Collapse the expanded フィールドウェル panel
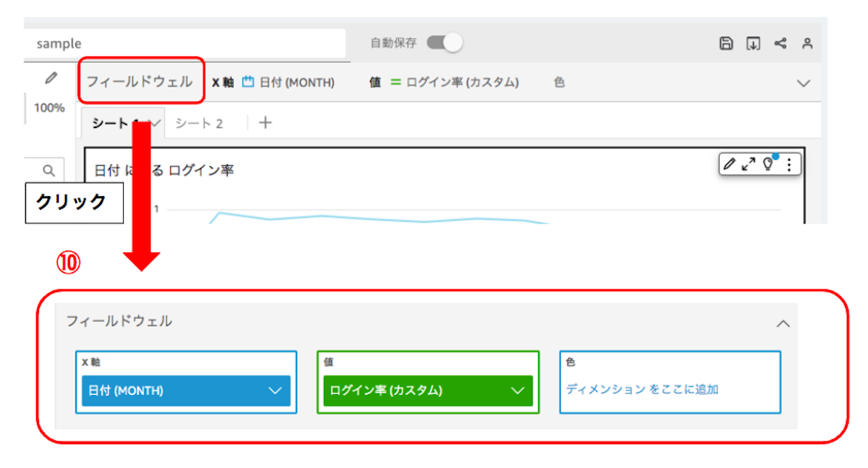Image resolution: width=868 pixels, height=468 pixels. pyautogui.click(x=783, y=324)
